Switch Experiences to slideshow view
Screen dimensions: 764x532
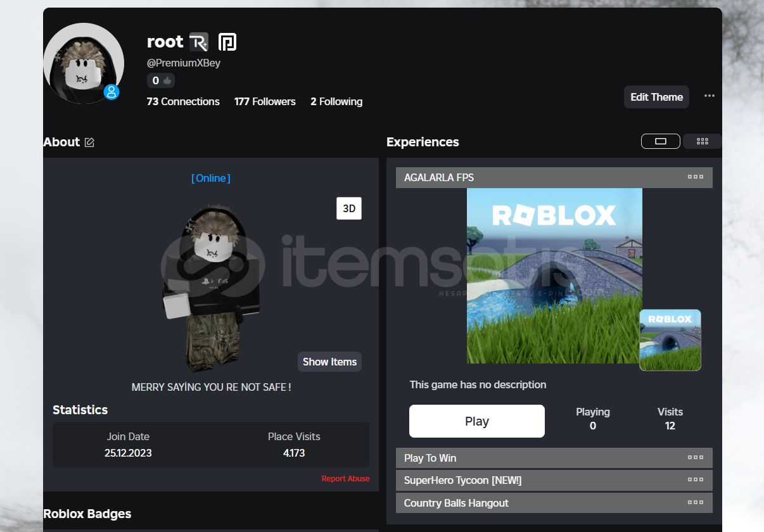coord(661,141)
